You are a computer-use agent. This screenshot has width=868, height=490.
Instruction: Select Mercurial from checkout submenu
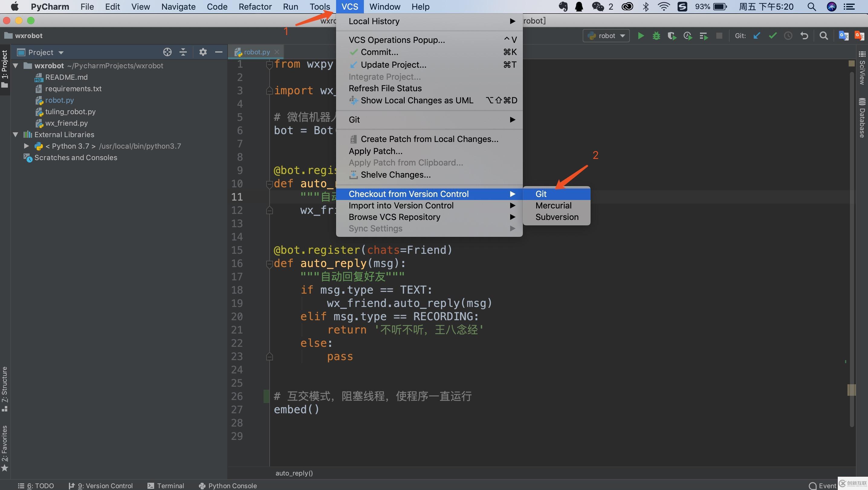[553, 205]
